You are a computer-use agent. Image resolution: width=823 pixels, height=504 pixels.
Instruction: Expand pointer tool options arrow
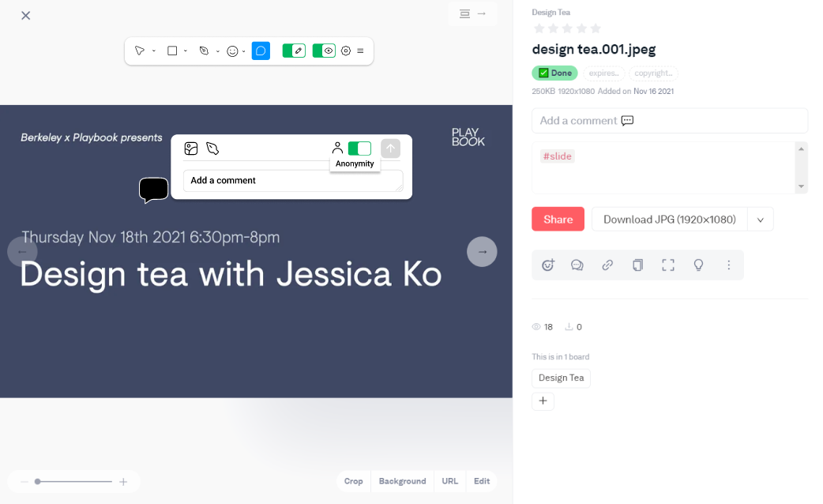(x=154, y=51)
